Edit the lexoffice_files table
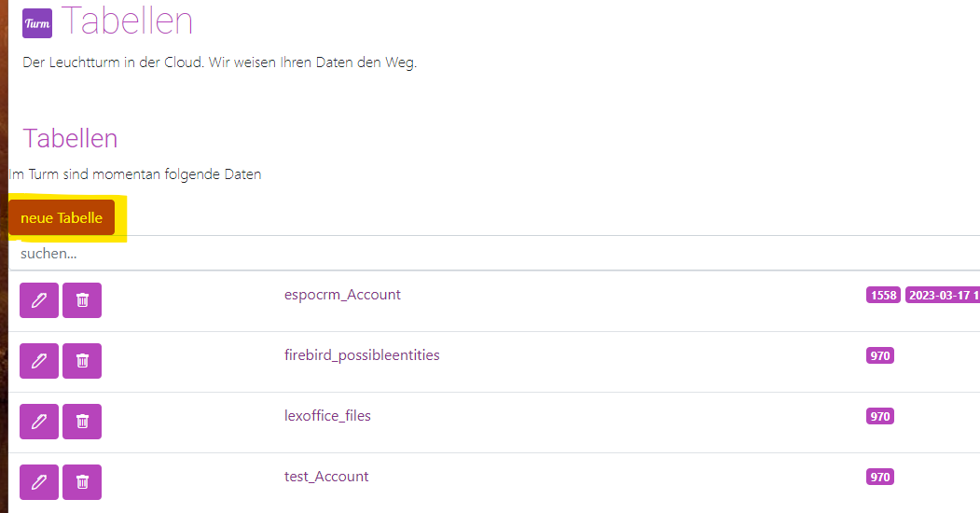The width and height of the screenshot is (980, 513). tap(39, 422)
